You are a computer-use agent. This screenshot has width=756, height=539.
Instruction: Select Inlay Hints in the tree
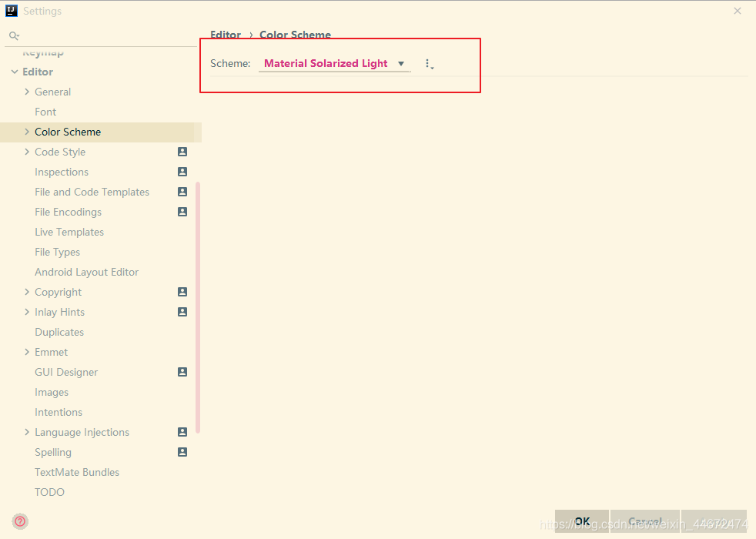tap(59, 313)
